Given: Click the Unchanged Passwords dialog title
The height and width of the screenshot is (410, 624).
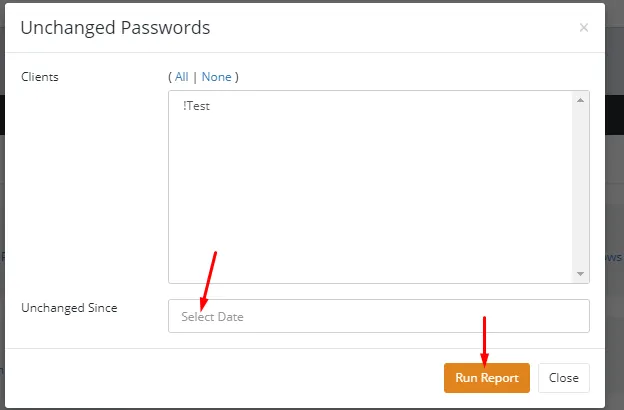Looking at the screenshot, I should coord(115,28).
